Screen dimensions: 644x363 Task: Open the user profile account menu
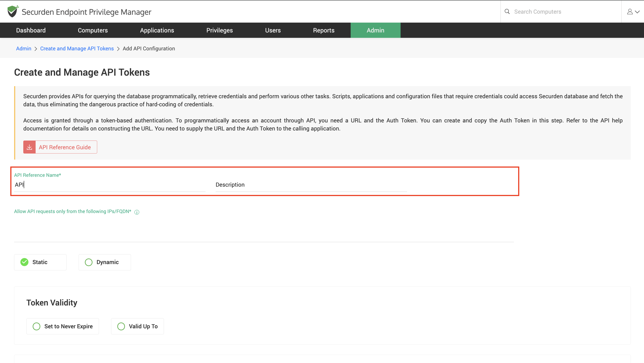633,11
